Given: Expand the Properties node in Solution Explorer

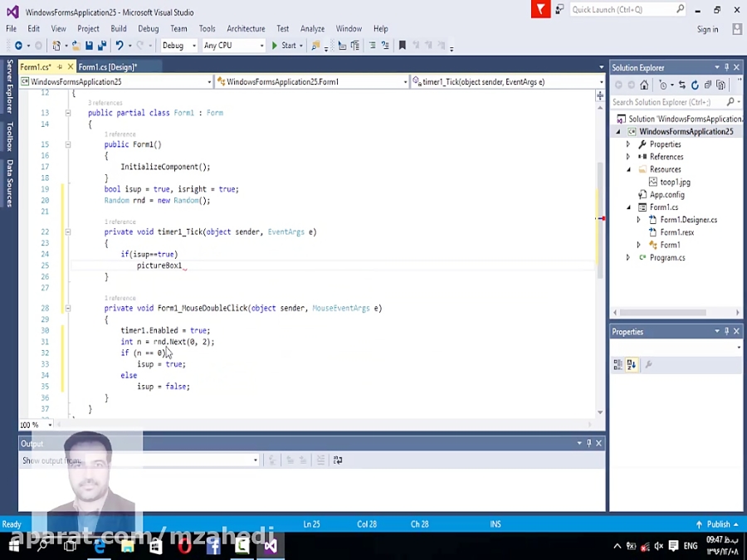Looking at the screenshot, I should 628,144.
